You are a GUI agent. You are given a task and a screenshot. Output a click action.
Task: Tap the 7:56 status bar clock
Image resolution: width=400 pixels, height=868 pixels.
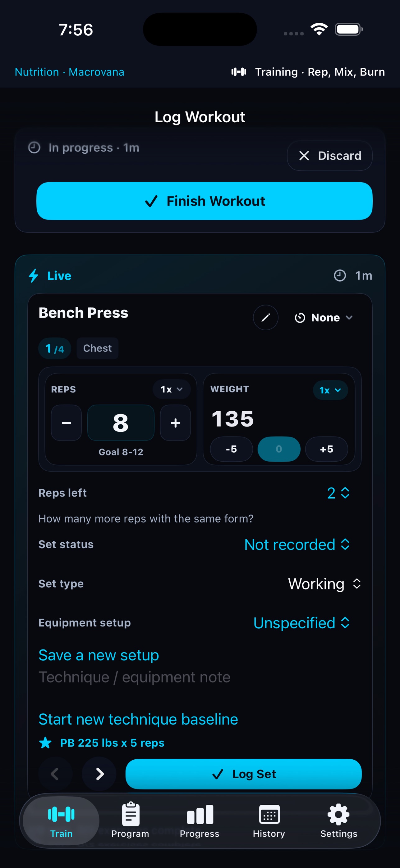tap(76, 30)
